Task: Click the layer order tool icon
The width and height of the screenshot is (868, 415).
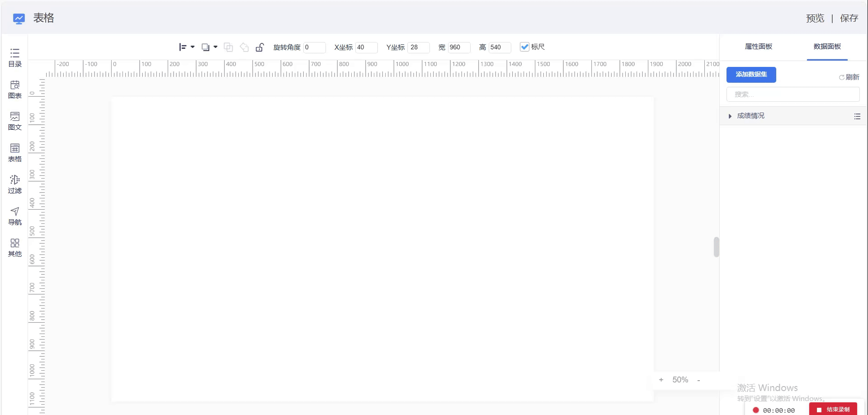Action: (205, 47)
